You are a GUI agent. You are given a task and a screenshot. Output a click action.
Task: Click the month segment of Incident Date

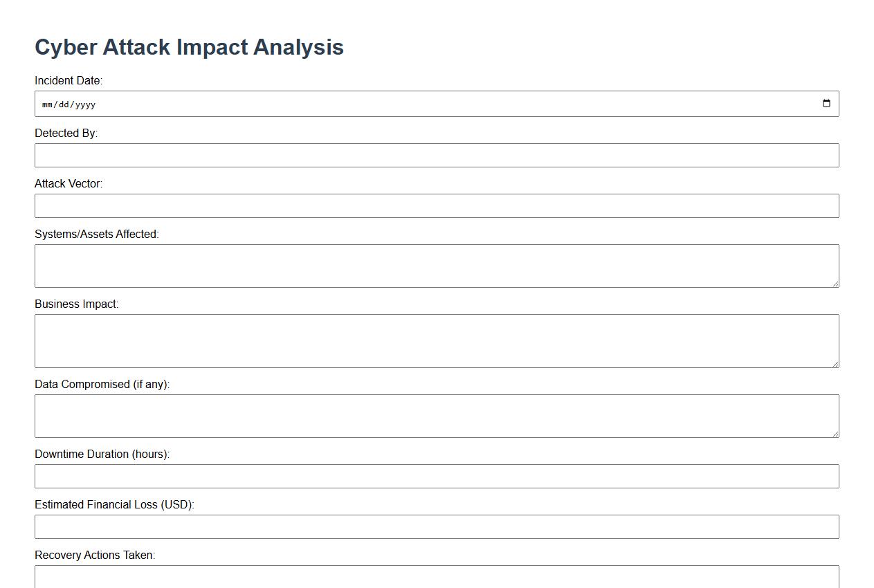tap(47, 104)
